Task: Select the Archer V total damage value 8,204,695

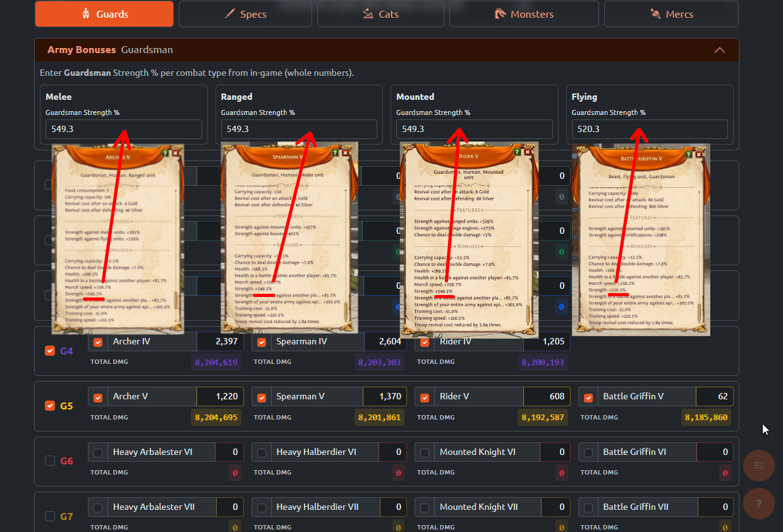Action: point(216,417)
